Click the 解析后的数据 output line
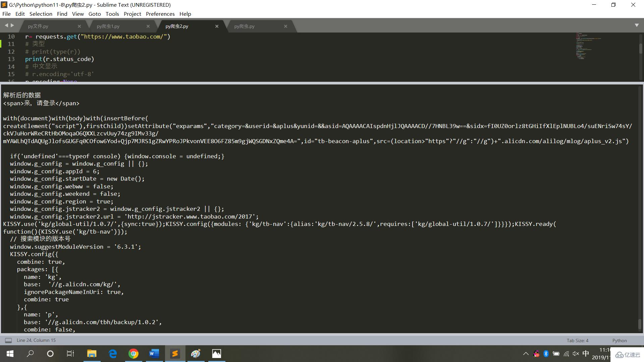Viewport: 644px width, 362px height. 22,95
